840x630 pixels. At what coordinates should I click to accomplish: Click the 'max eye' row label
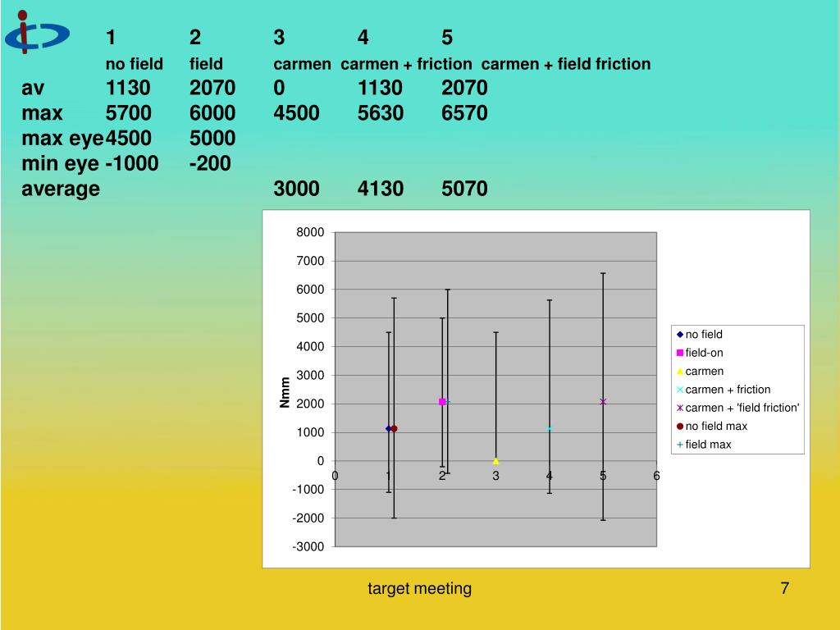(x=62, y=139)
